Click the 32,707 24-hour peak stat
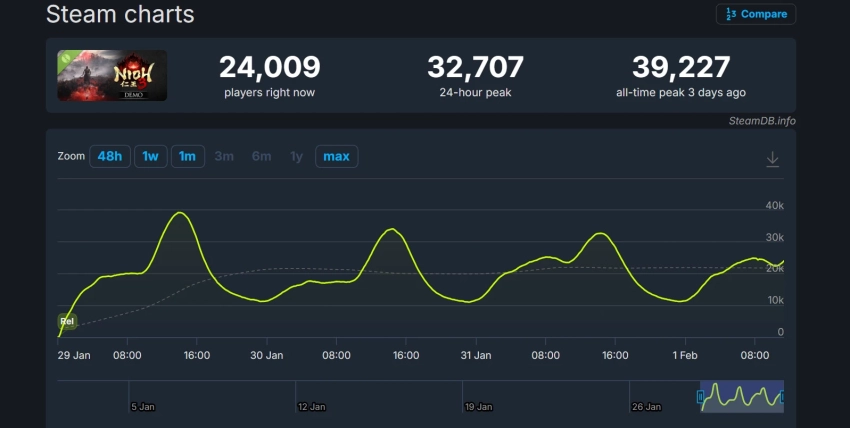The image size is (850, 428). 475,67
